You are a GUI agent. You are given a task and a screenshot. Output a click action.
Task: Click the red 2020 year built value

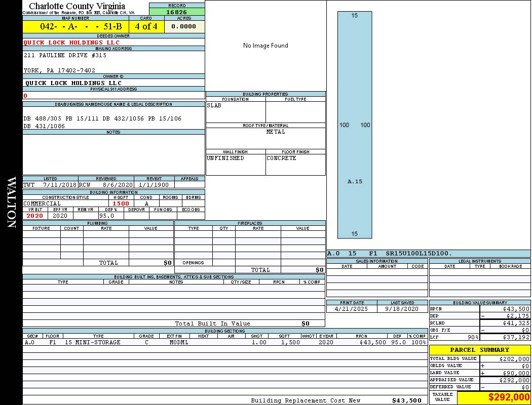pos(35,216)
